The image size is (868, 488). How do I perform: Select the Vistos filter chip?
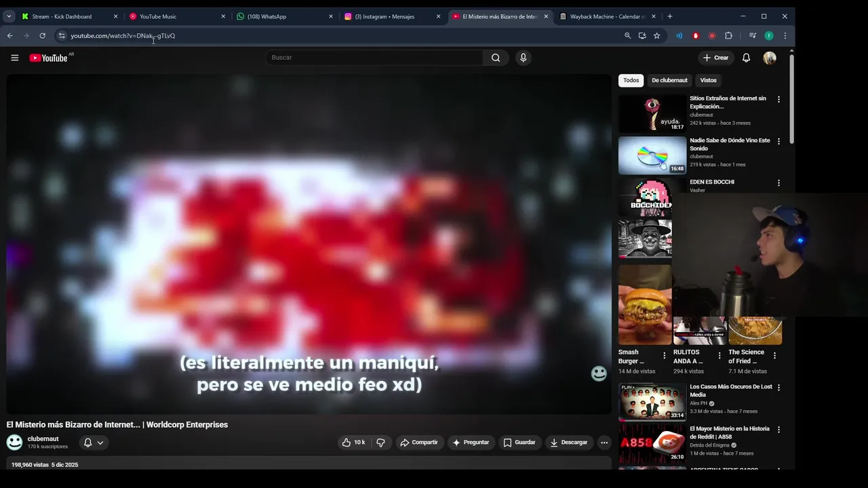(x=708, y=80)
